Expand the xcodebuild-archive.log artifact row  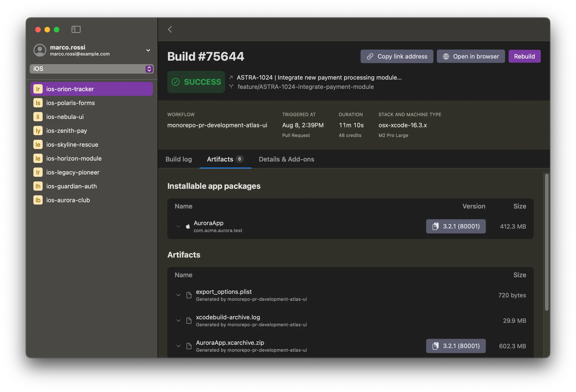pos(178,320)
